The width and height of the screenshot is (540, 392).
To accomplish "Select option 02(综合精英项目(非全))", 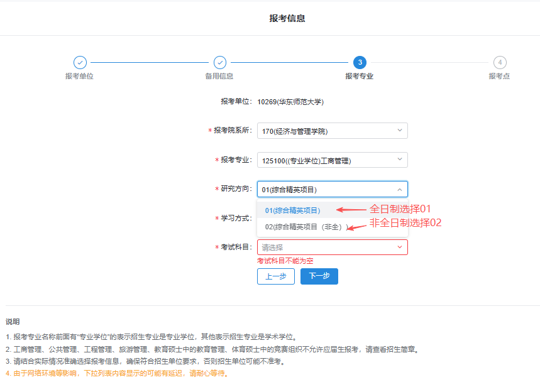I will point(333,227).
